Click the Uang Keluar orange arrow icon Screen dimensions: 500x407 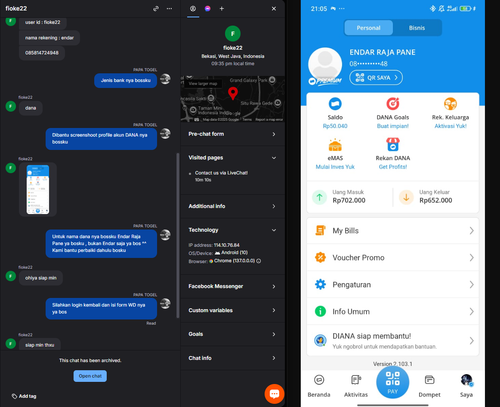click(x=406, y=197)
